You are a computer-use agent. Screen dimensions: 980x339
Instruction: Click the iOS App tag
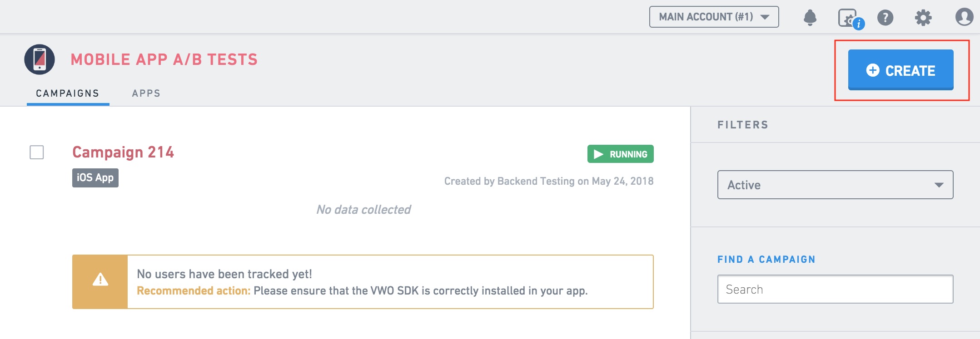[x=95, y=178]
